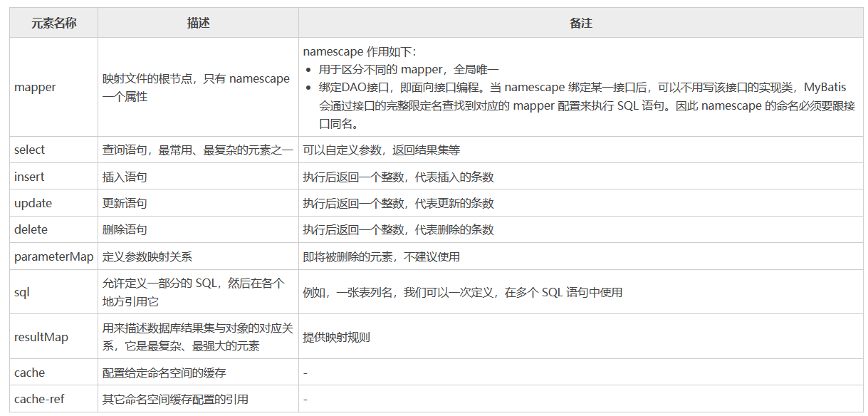Select the 元素名称 column header
The height and width of the screenshot is (416, 868).
coord(53,23)
